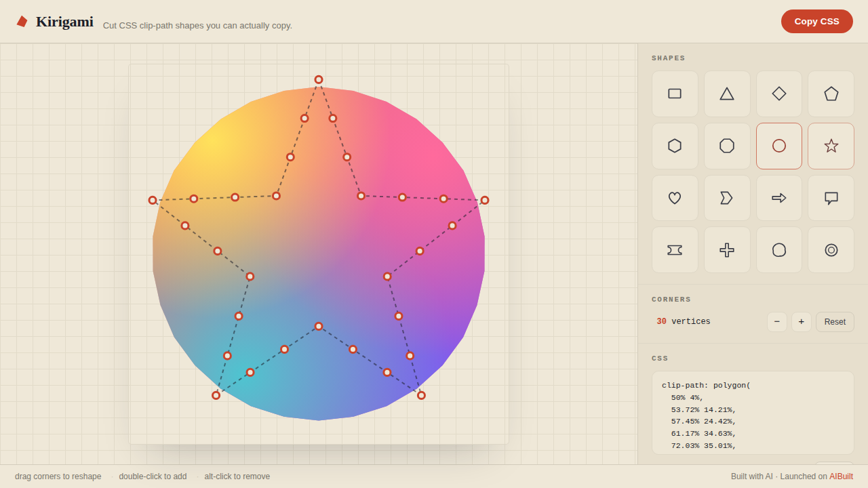
Task: Click the clip-path CSS code box
Action: pyautogui.click(x=753, y=413)
